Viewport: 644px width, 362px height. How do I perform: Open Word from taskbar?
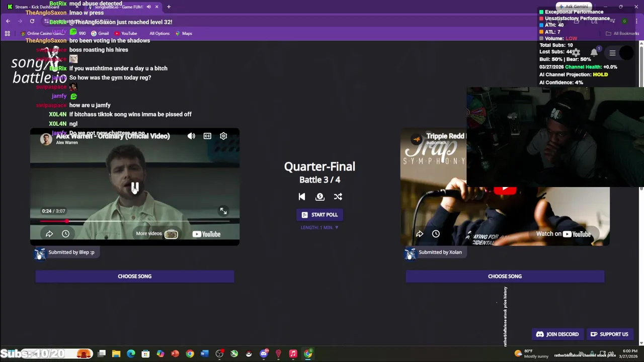[204, 353]
